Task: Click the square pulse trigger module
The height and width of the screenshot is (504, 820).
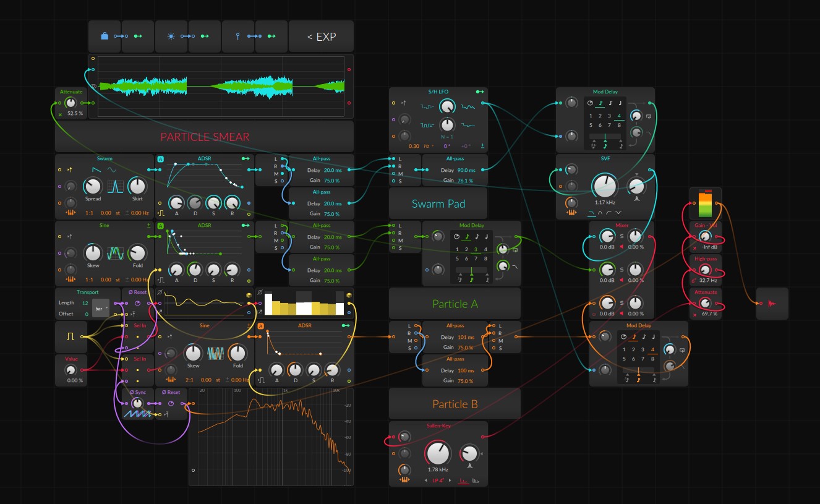Action: pyautogui.click(x=70, y=336)
